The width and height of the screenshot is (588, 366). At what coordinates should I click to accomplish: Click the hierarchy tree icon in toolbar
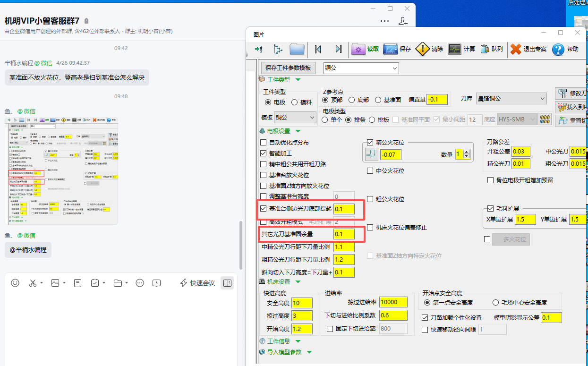pos(278,49)
